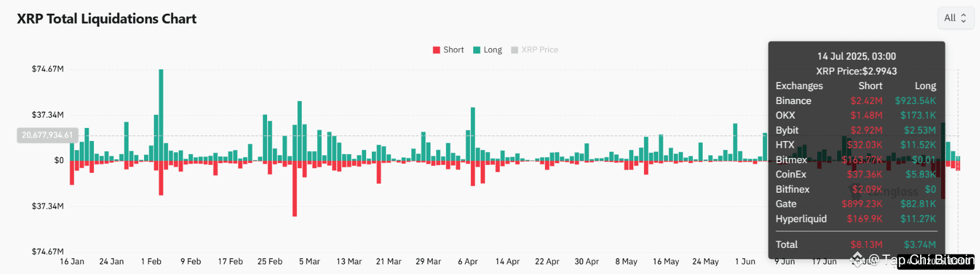Select the tall green bar near 6 Apr
Viewport: 980px width, 274px height.
point(473,134)
